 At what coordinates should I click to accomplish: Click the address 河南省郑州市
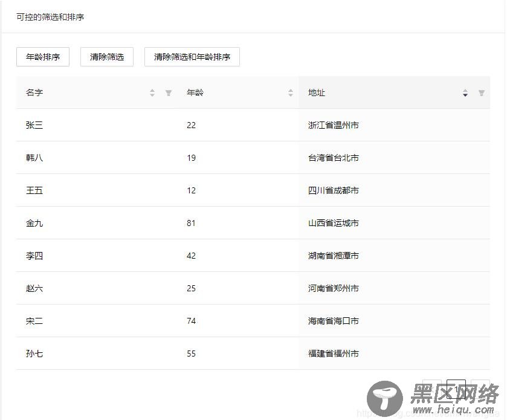tap(334, 288)
